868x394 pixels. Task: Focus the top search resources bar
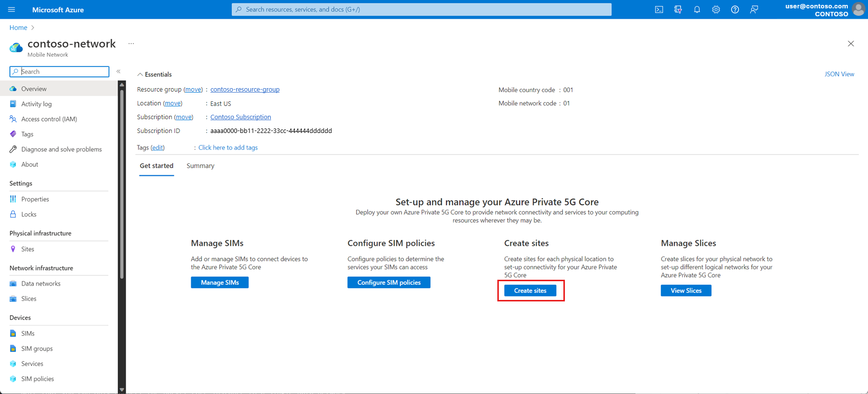pos(421,9)
